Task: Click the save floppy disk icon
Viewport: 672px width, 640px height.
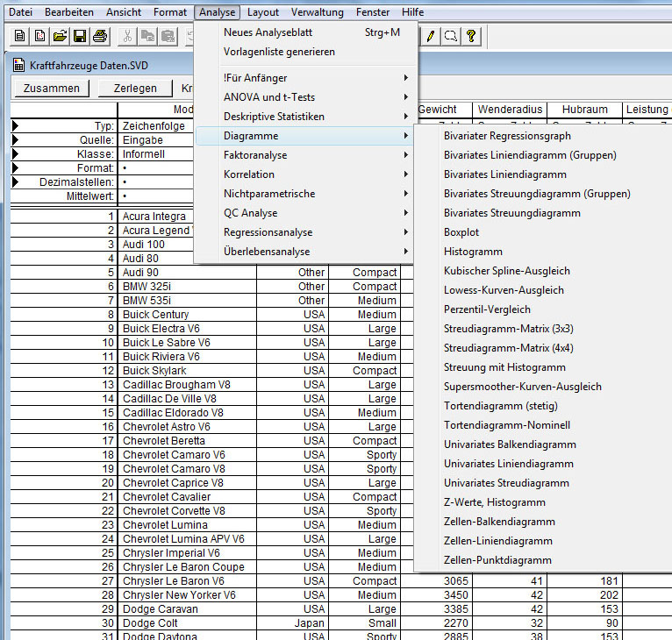Action: coord(80,36)
